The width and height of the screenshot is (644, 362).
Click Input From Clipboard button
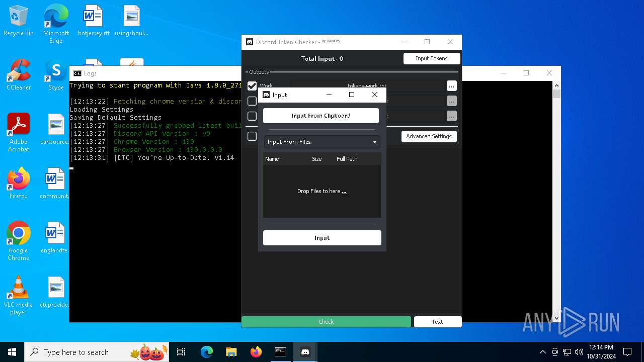(321, 116)
